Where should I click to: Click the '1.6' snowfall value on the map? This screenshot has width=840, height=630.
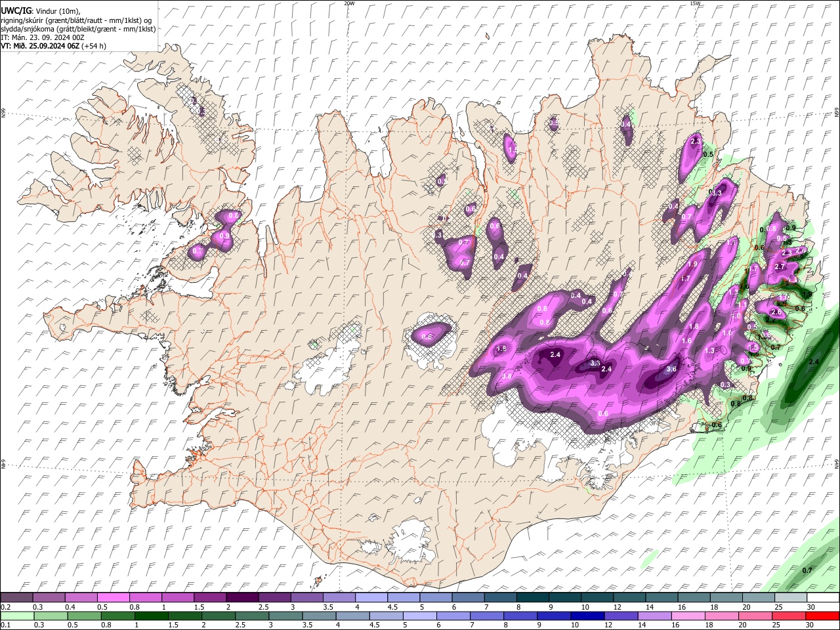tap(686, 341)
